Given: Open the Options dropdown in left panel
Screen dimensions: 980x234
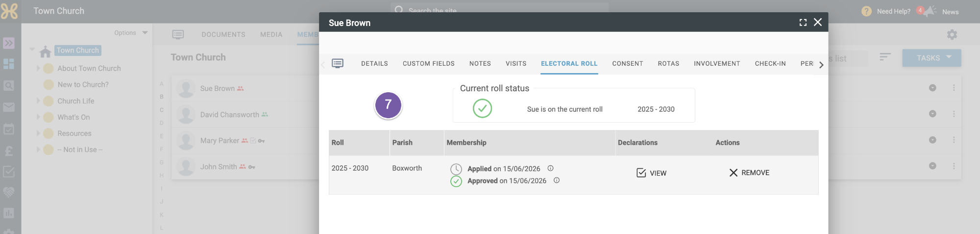Looking at the screenshot, I should coord(131,33).
